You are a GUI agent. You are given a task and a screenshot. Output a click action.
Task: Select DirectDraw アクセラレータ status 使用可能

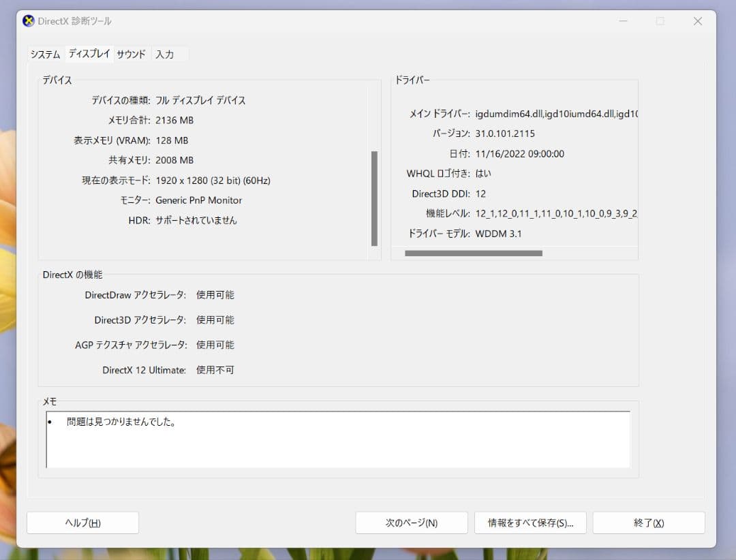coord(215,295)
